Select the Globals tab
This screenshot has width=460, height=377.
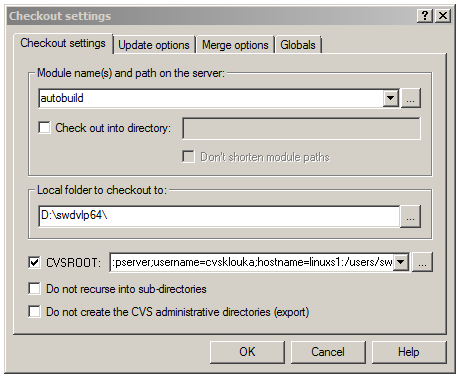coord(298,45)
